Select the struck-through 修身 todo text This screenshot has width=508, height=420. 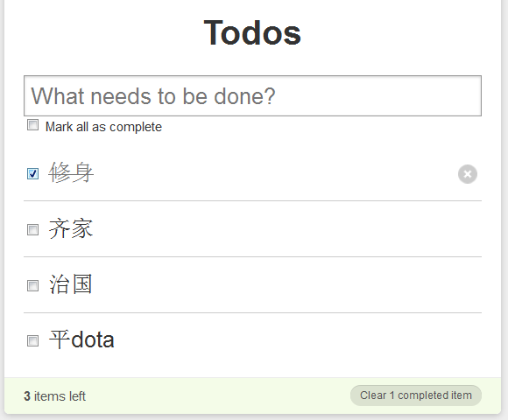click(x=71, y=172)
